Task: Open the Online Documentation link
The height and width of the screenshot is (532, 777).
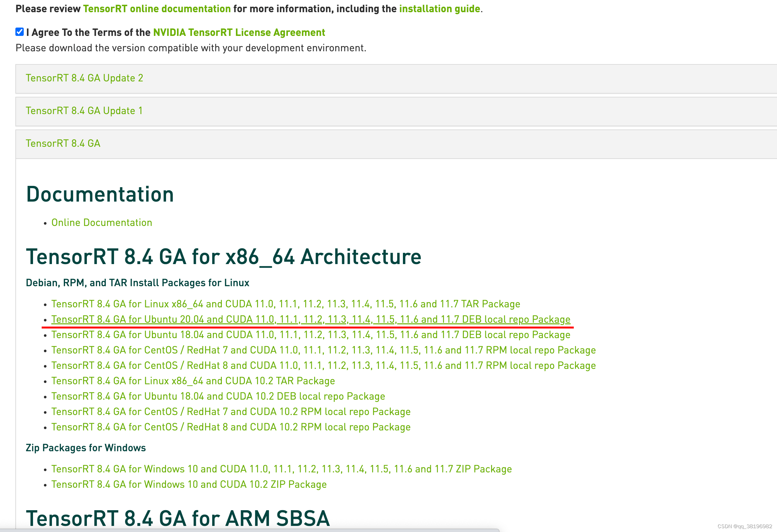Action: [102, 222]
